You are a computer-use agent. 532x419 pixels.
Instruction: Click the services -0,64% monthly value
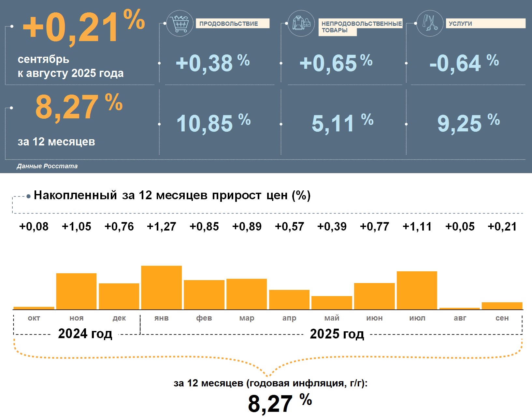pyautogui.click(x=464, y=63)
